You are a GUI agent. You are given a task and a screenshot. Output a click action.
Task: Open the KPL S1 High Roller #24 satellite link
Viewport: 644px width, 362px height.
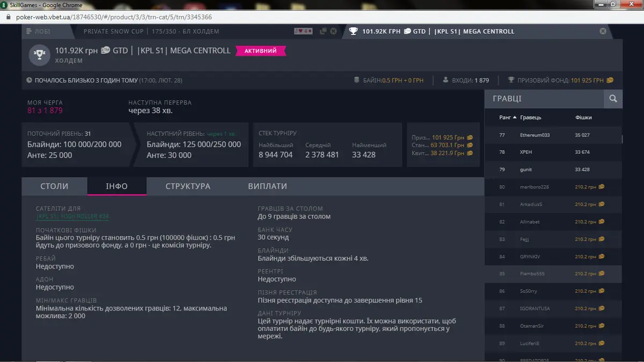(x=72, y=216)
